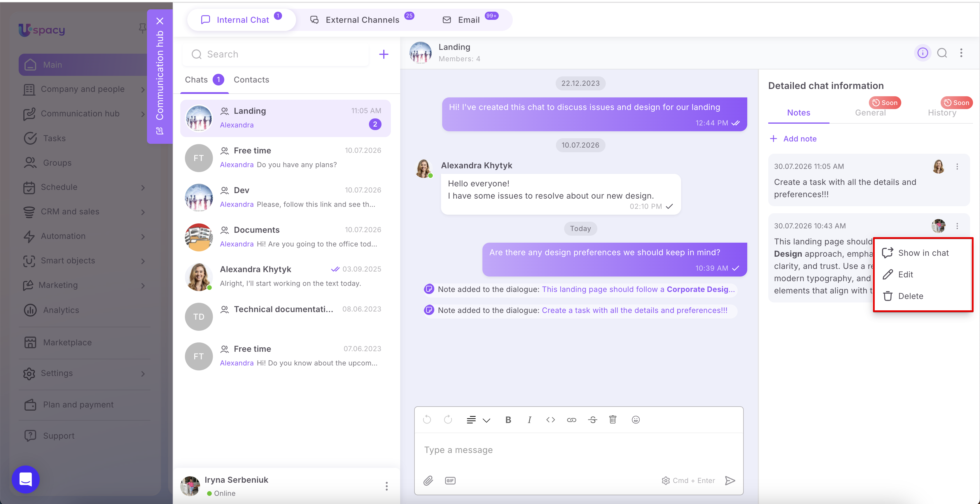980x504 pixels.
Task: Expand Company and people menu
Action: [x=143, y=89]
